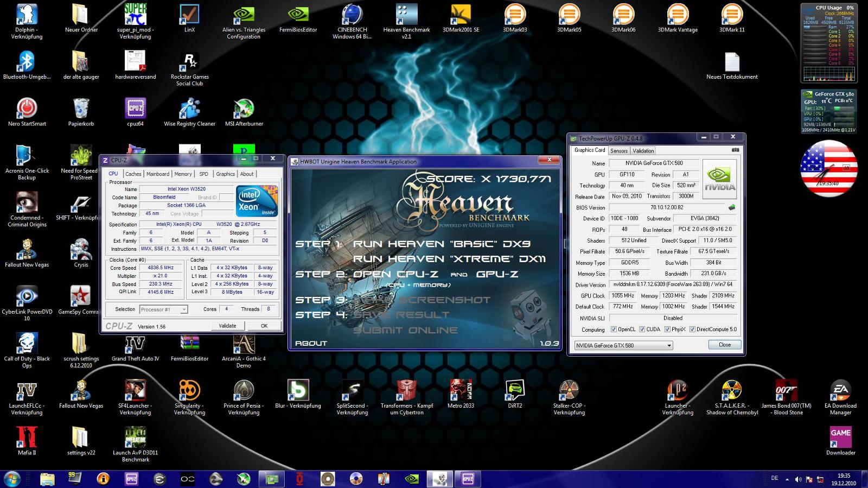
Task: Open 3DMark03 desktop icon
Action: click(x=515, y=18)
